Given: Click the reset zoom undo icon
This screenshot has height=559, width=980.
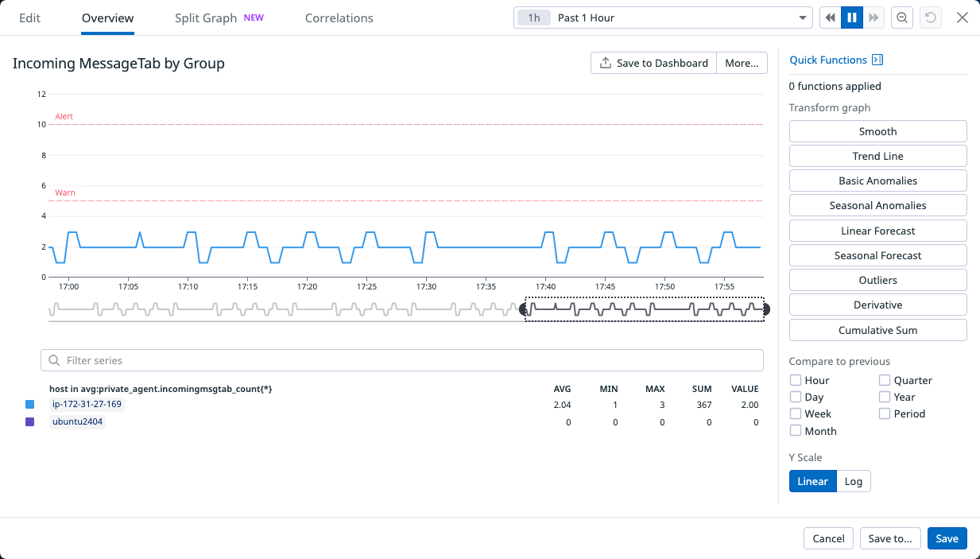Looking at the screenshot, I should [x=929, y=17].
